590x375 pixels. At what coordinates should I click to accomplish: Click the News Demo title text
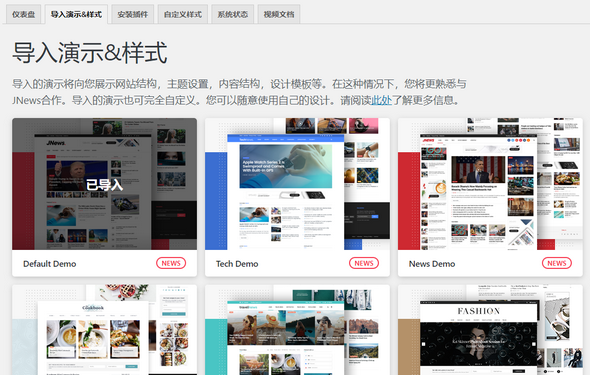pos(432,264)
